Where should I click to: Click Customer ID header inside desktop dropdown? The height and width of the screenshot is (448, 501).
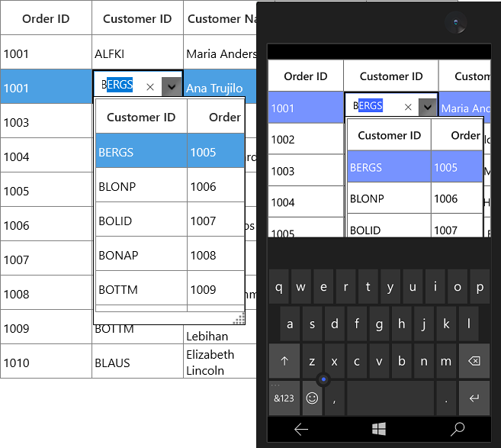click(141, 117)
